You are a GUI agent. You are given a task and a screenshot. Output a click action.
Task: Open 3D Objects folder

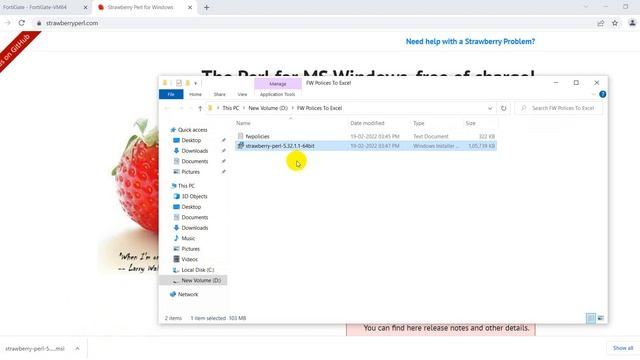[194, 196]
